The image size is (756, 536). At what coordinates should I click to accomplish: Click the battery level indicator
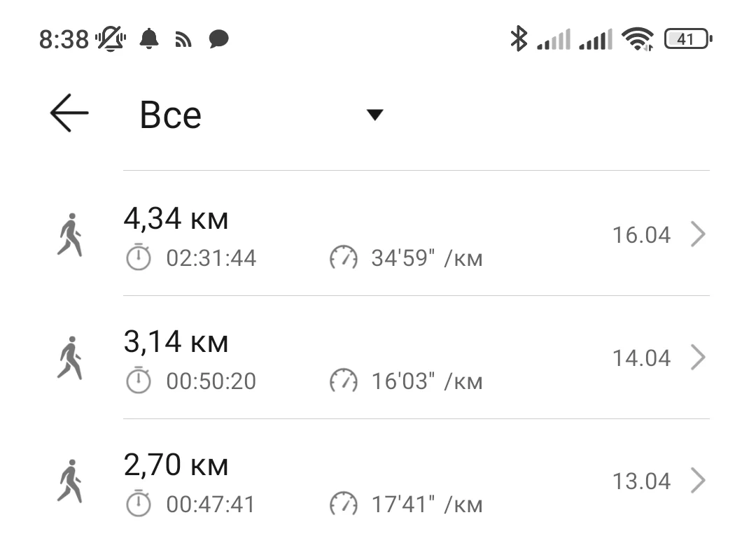click(687, 39)
